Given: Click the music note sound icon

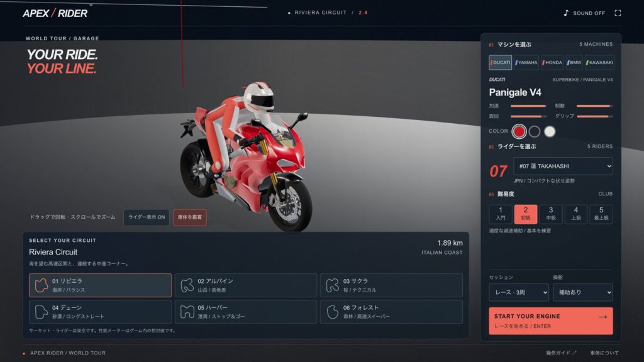Looking at the screenshot, I should point(566,13).
